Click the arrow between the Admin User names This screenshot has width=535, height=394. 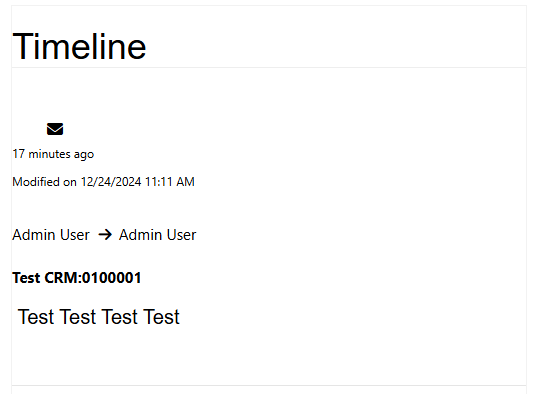coord(105,235)
